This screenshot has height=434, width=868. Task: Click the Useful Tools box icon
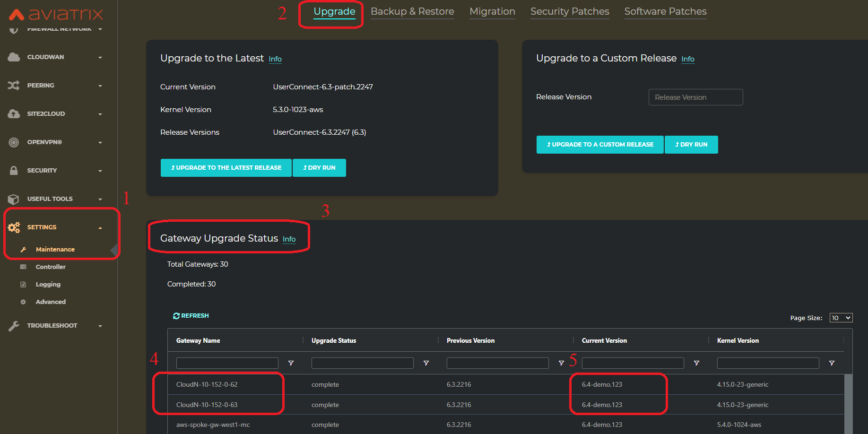coord(14,199)
